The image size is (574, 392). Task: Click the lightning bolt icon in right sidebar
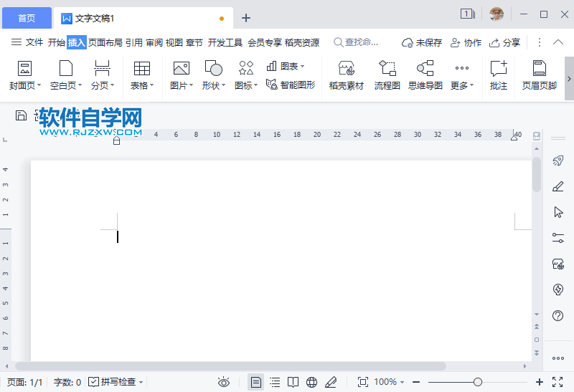pyautogui.click(x=558, y=290)
